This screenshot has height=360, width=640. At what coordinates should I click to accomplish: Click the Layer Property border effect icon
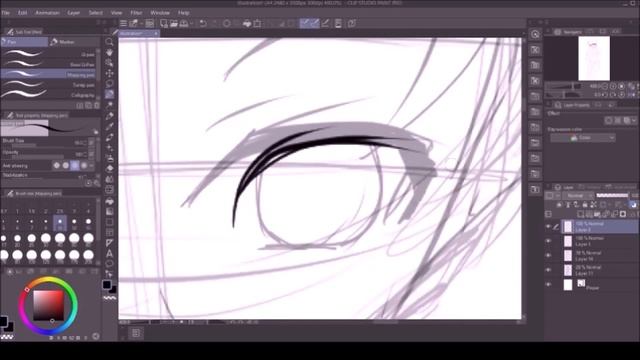(x=609, y=120)
